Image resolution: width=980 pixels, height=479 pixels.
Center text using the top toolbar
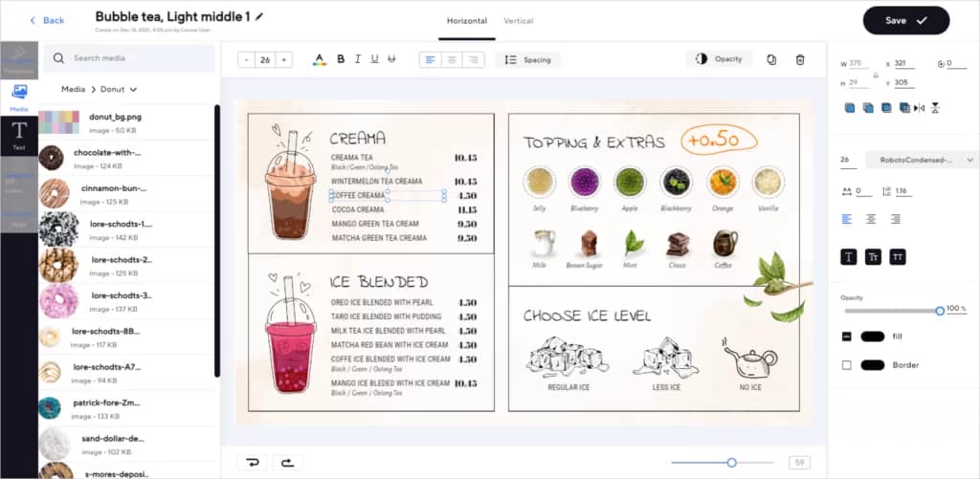pyautogui.click(x=452, y=60)
